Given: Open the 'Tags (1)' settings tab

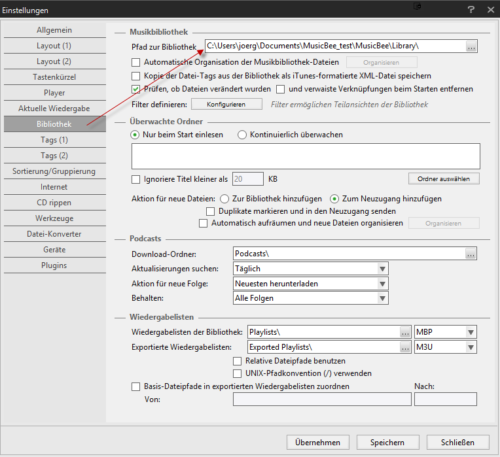Looking at the screenshot, I should coord(55,140).
